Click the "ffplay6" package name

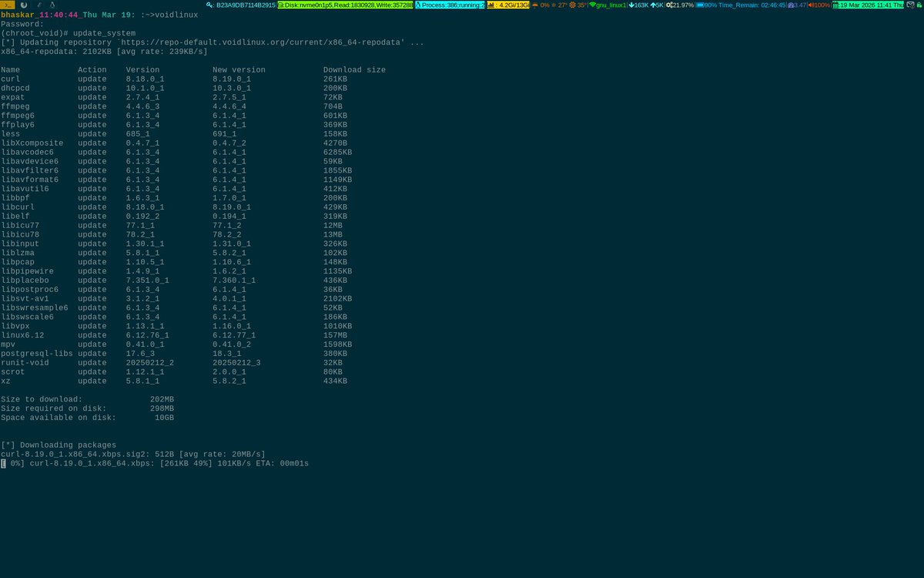pos(18,125)
